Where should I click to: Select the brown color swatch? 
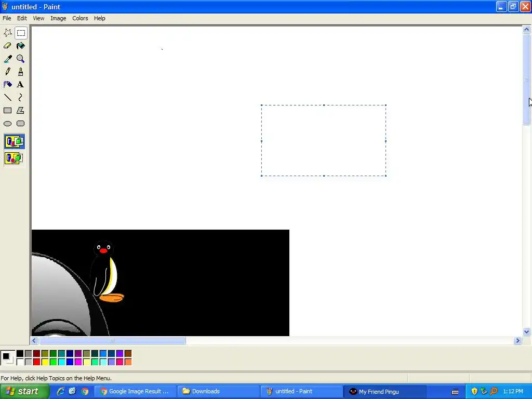coord(128,354)
